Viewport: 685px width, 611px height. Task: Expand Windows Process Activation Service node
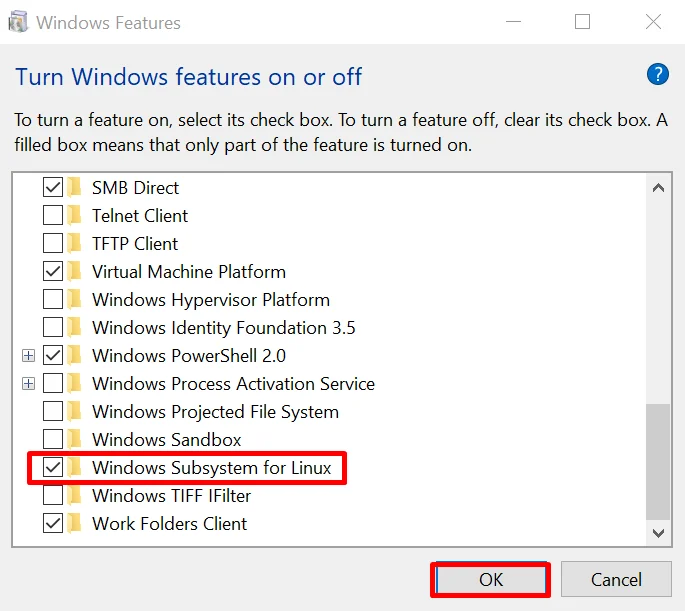(x=28, y=383)
